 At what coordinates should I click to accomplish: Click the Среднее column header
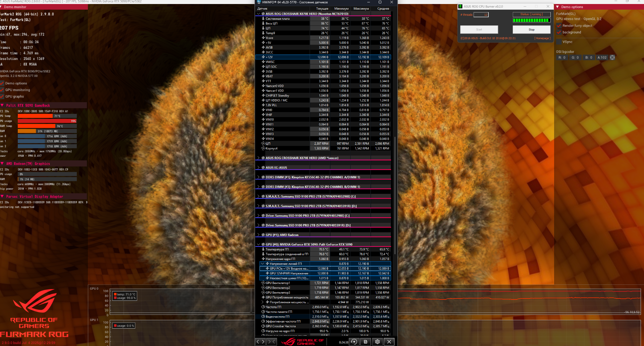381,9
